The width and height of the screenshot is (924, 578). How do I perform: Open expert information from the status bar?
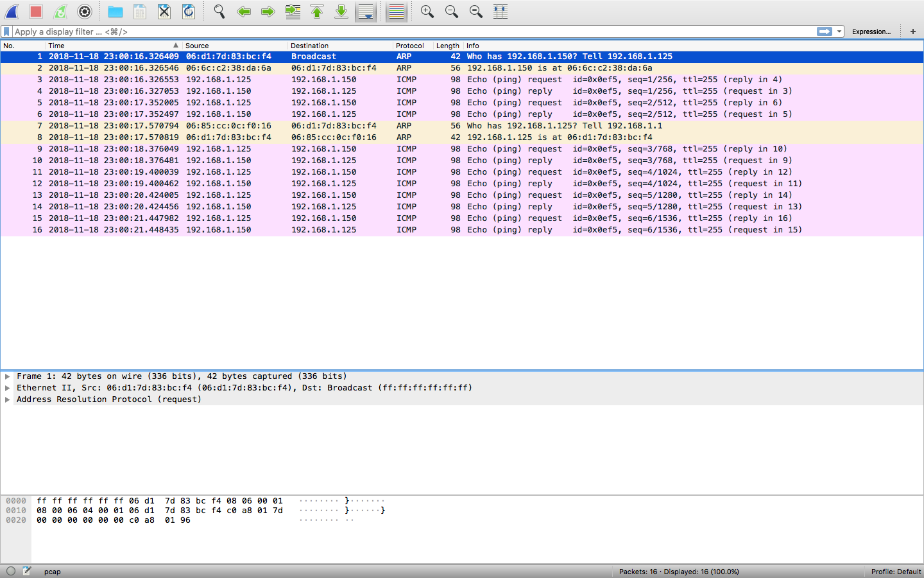click(x=11, y=571)
